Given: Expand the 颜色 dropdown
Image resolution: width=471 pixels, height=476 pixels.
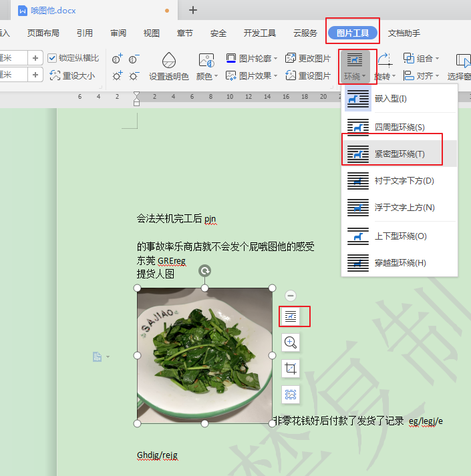Looking at the screenshot, I should pos(208,76).
